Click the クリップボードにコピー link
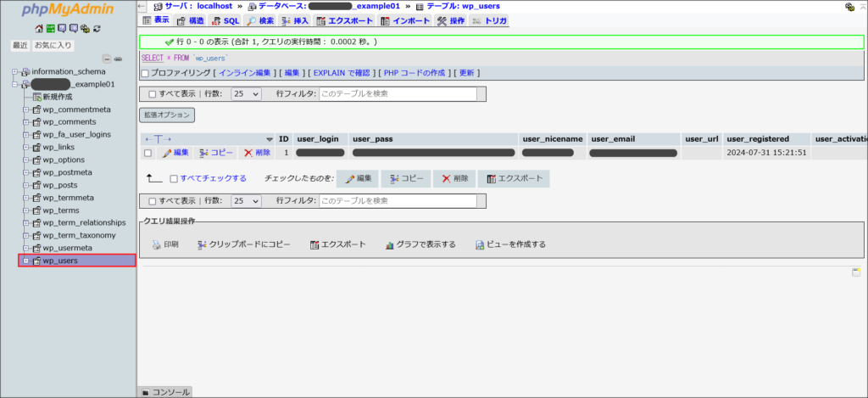868x398 pixels. click(x=250, y=244)
